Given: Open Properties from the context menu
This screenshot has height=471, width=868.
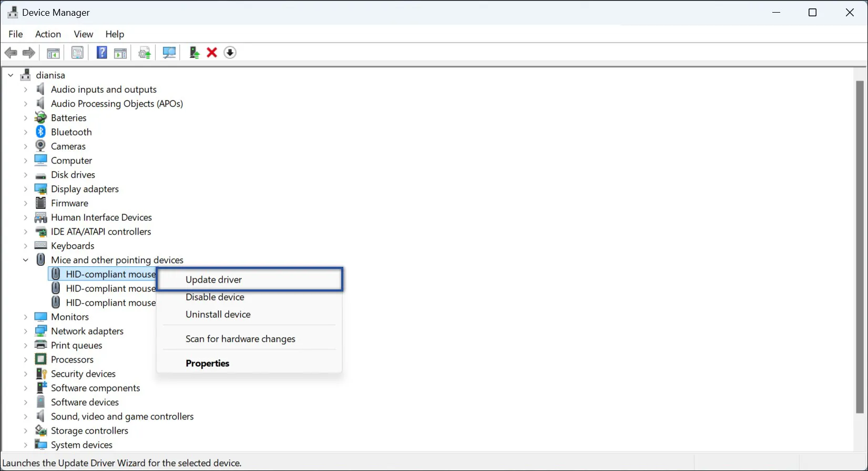Looking at the screenshot, I should 207,363.
